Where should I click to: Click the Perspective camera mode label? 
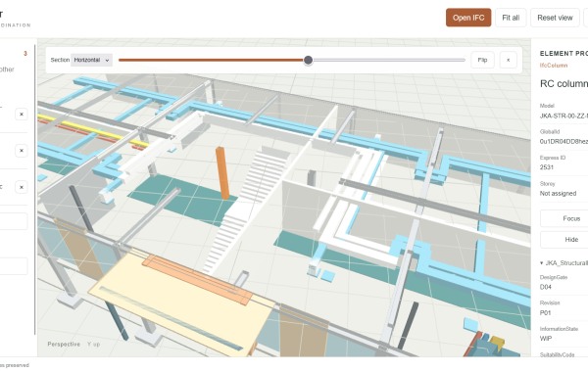64,344
